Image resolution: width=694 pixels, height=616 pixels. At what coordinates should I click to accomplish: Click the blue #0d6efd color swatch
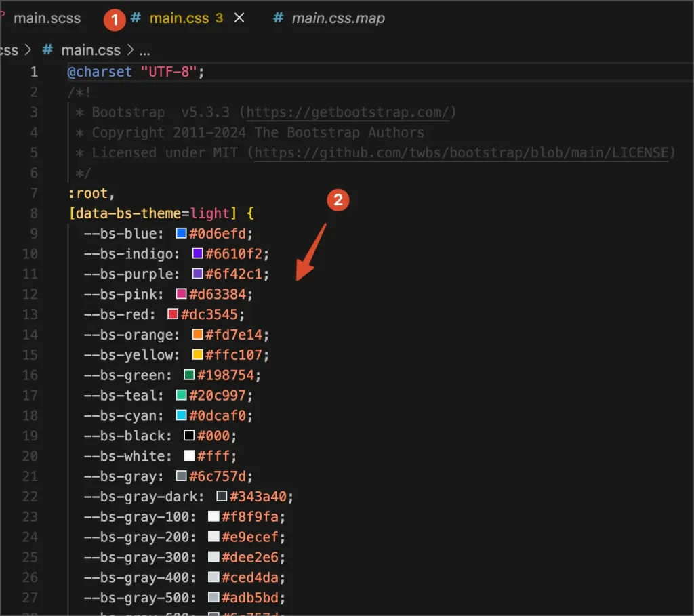[182, 233]
